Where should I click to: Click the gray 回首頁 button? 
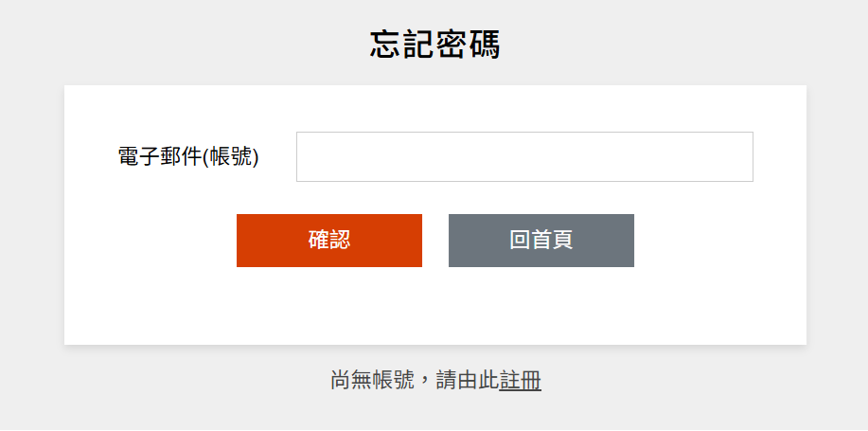click(x=540, y=241)
